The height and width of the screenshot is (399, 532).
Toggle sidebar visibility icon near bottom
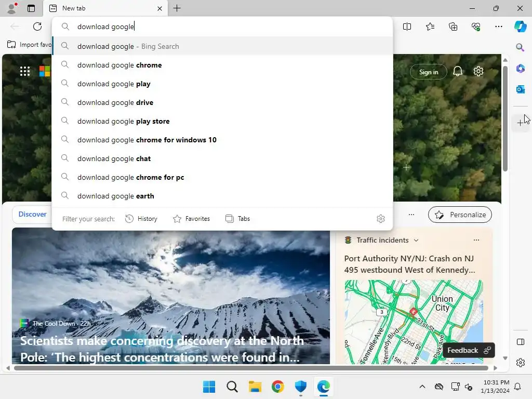(520, 342)
